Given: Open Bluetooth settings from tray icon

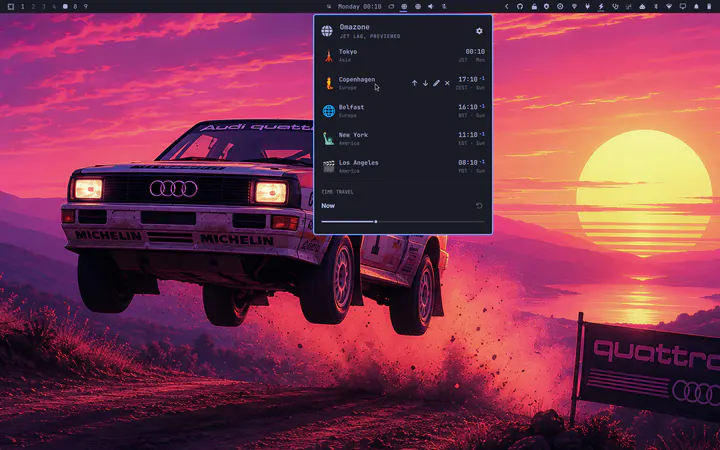Looking at the screenshot, I should coord(656,6).
